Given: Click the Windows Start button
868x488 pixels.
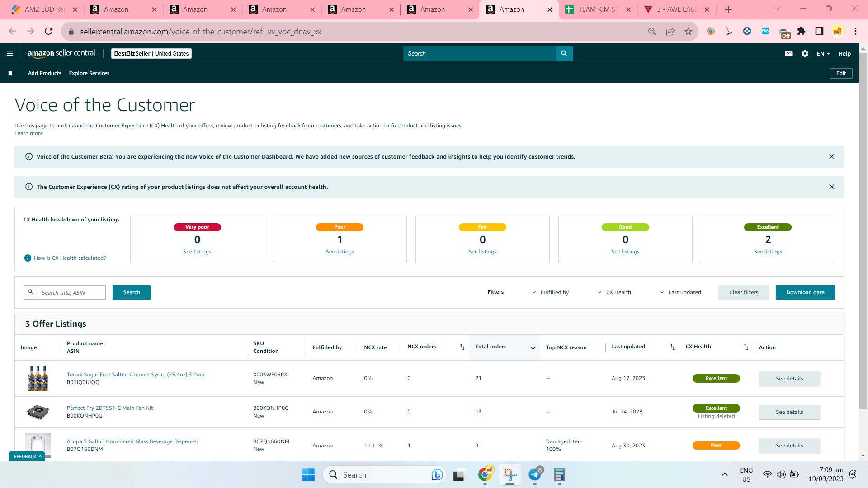Looking at the screenshot, I should click(x=308, y=474).
